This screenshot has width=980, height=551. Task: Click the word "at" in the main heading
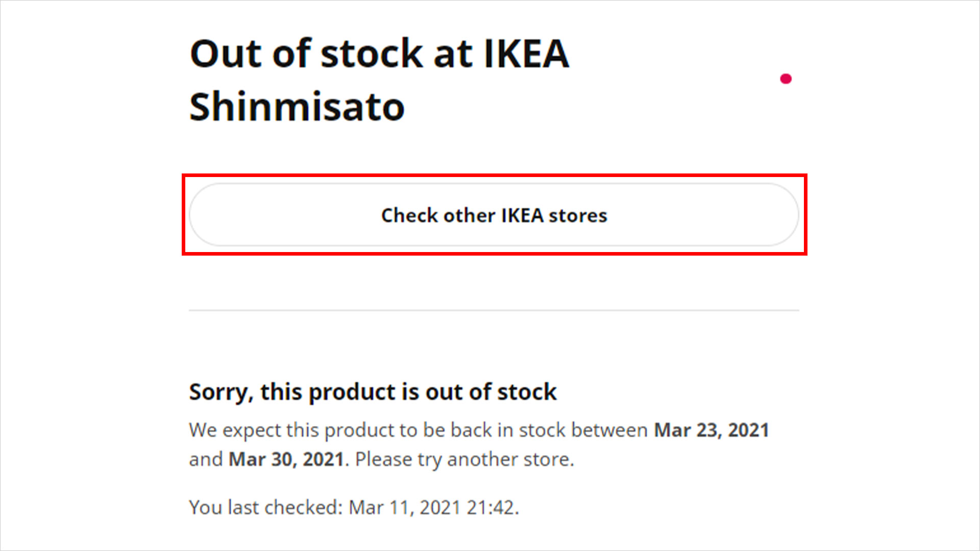(x=453, y=54)
